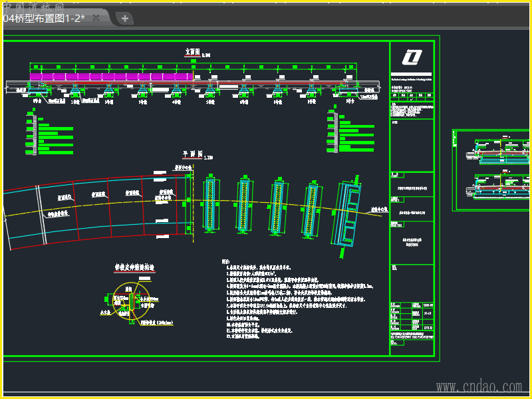Viewport: 532px width, 399px height.
Task: Open a new drawing tab with plus button
Action: tap(125, 18)
